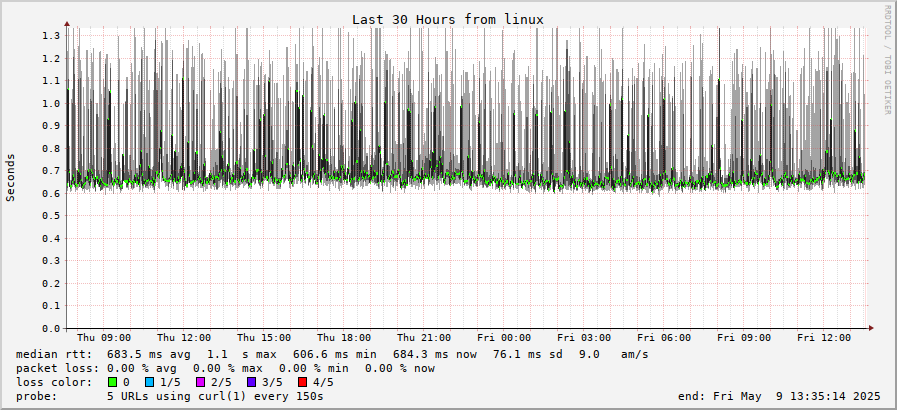Image resolution: width=897 pixels, height=410 pixels.
Task: Click the "Fri 00:00" time axis label
Action: (504, 338)
